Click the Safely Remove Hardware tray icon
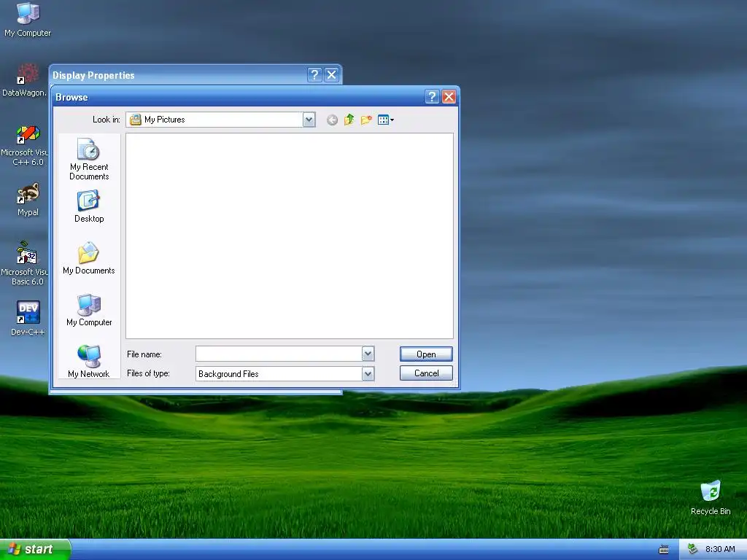Viewport: 747px width, 560px height. click(693, 550)
